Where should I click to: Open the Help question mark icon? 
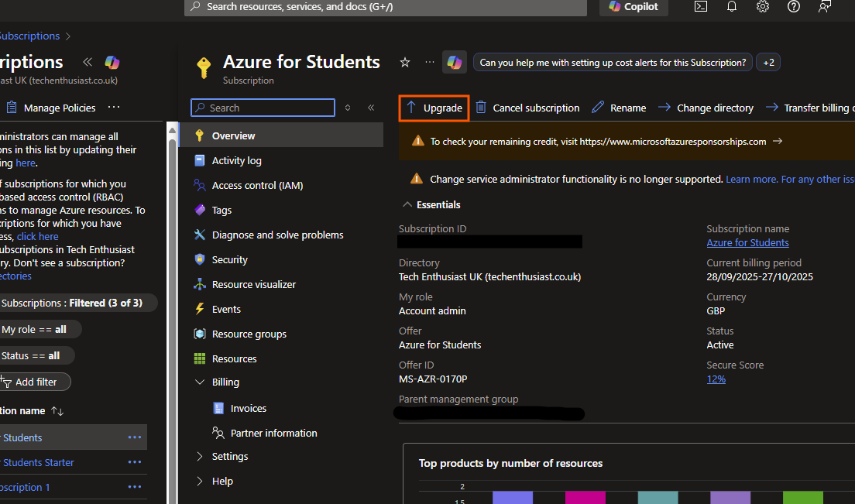(x=792, y=6)
